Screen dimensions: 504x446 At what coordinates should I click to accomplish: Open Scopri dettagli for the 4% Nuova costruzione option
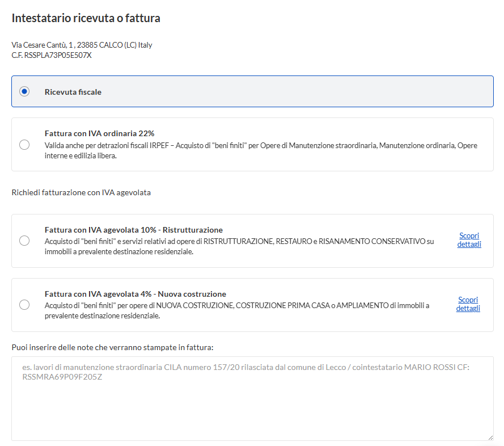point(468,304)
